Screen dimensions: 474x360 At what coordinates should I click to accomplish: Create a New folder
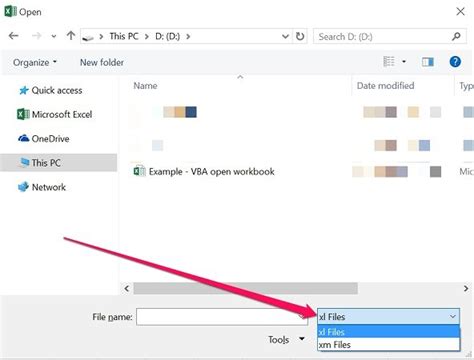click(102, 62)
